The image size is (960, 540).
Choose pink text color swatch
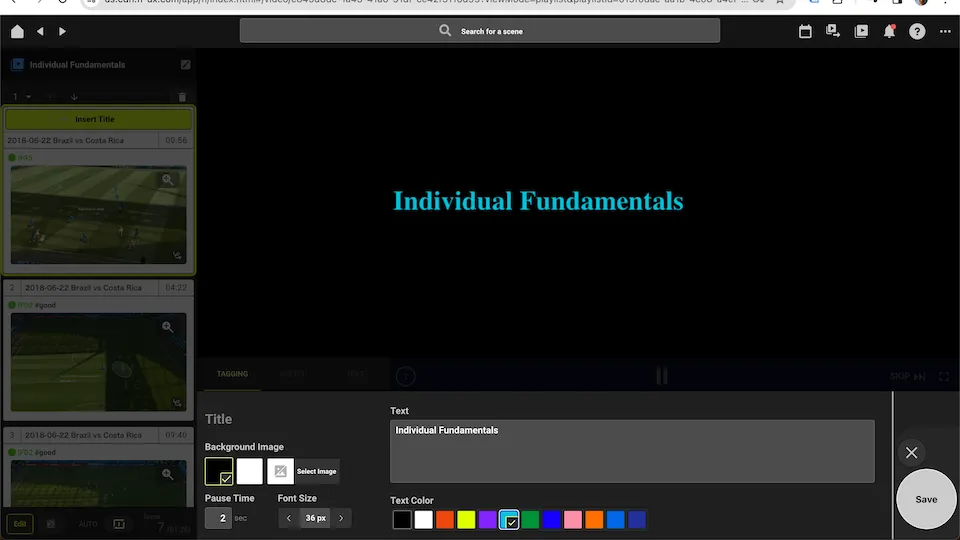click(573, 519)
